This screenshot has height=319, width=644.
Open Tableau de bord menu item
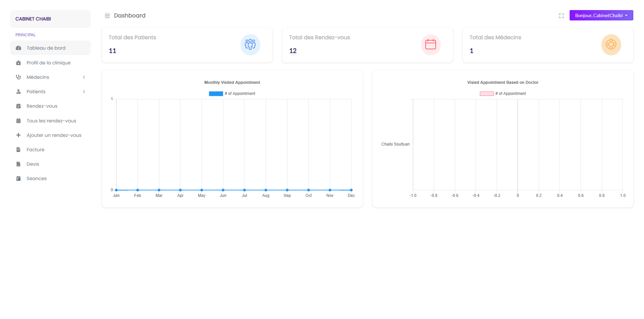point(46,48)
